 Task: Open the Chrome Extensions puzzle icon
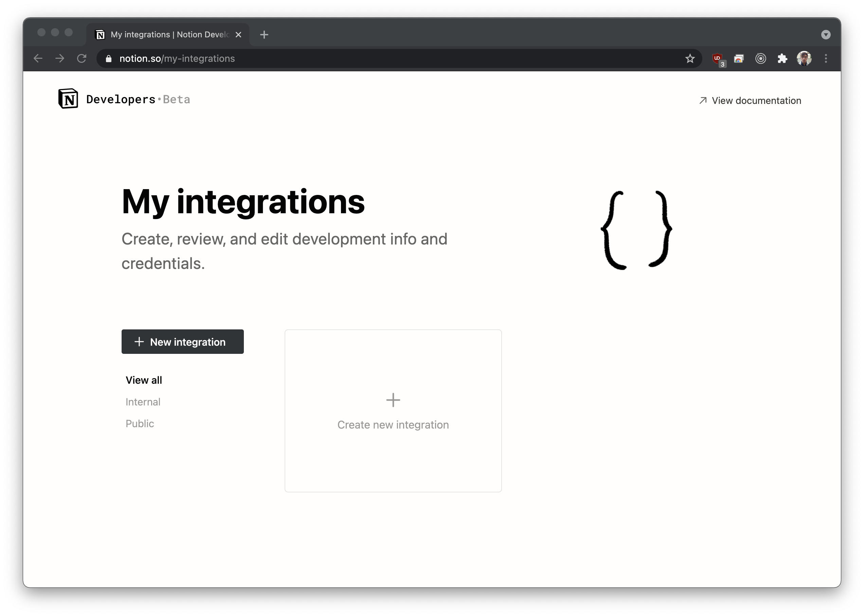click(782, 58)
